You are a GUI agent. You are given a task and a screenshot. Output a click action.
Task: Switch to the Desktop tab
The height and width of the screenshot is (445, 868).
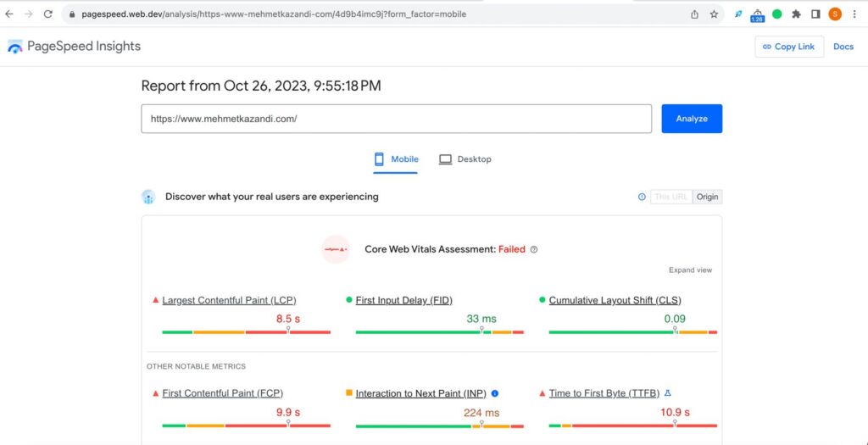pyautogui.click(x=465, y=159)
